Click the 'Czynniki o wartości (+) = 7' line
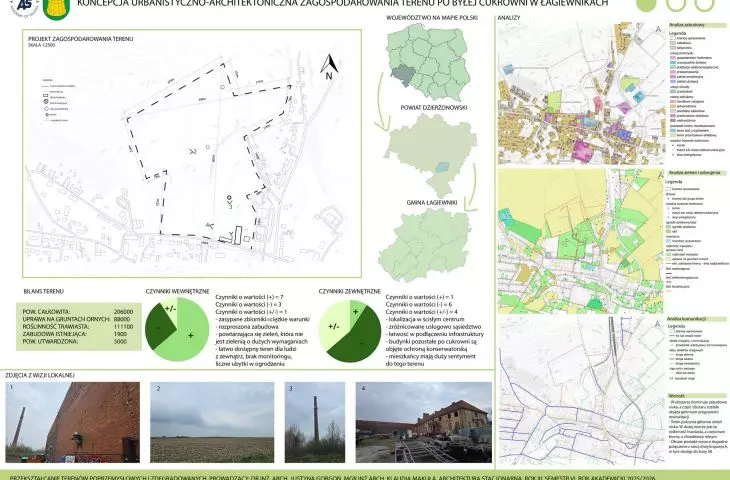Image resolution: width=730 pixels, height=480 pixels. tap(250, 297)
